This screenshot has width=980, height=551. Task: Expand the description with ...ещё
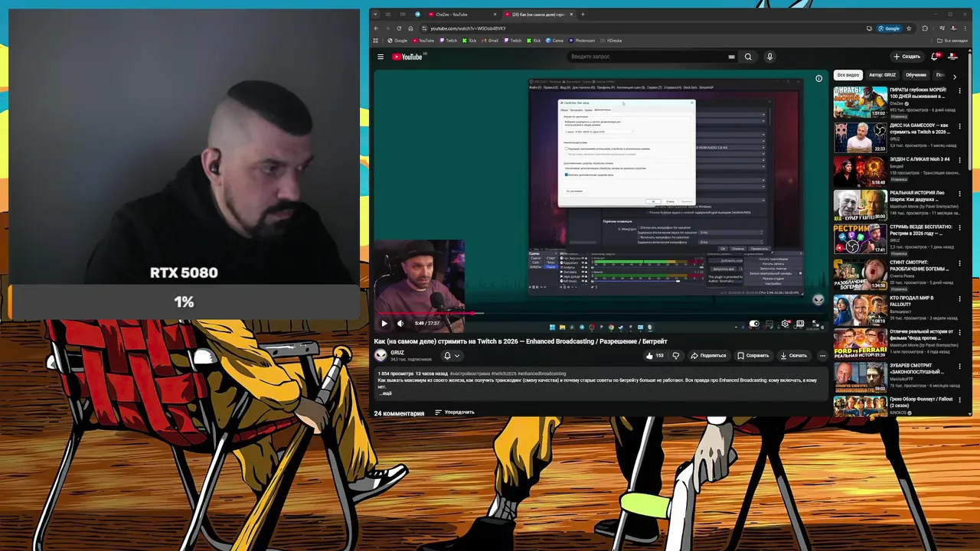386,393
